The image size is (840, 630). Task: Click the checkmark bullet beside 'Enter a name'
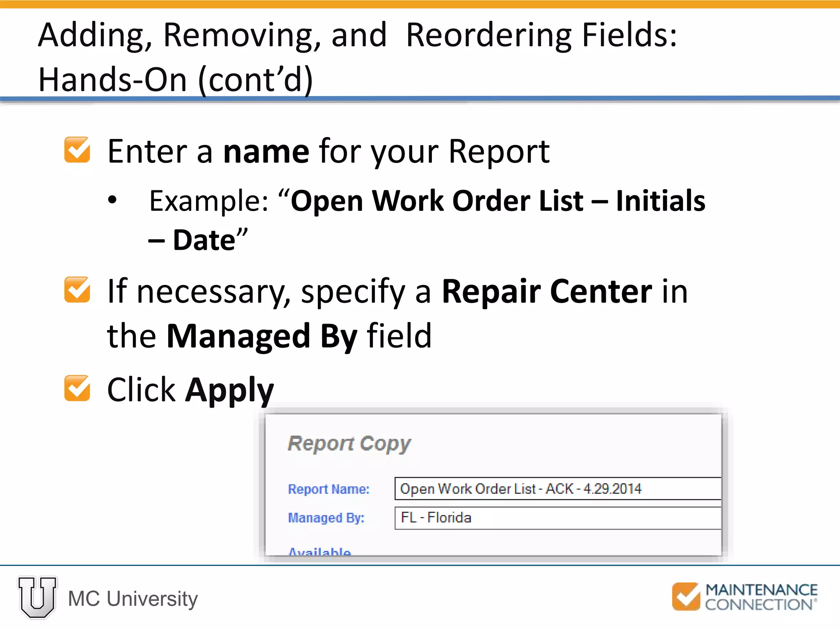77,150
